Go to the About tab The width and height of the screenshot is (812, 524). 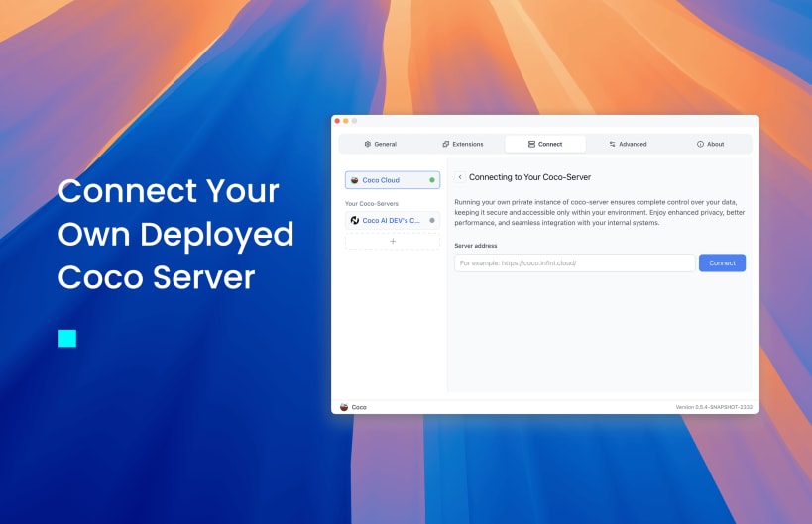point(710,144)
